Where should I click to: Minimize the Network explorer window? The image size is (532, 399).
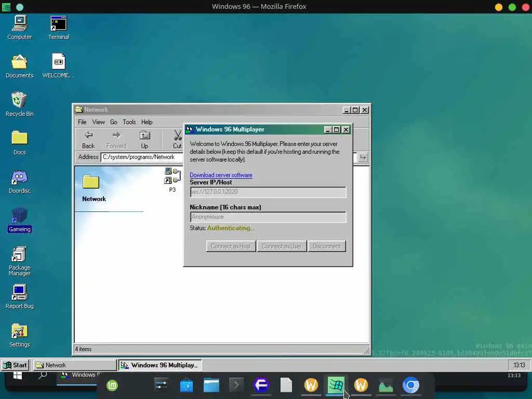[x=347, y=110]
